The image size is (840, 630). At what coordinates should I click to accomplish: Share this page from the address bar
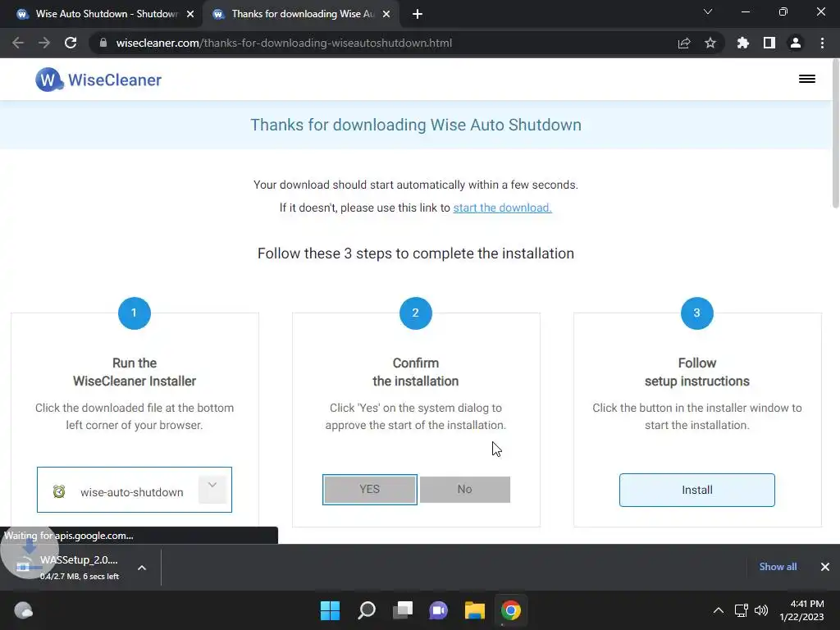point(684,43)
